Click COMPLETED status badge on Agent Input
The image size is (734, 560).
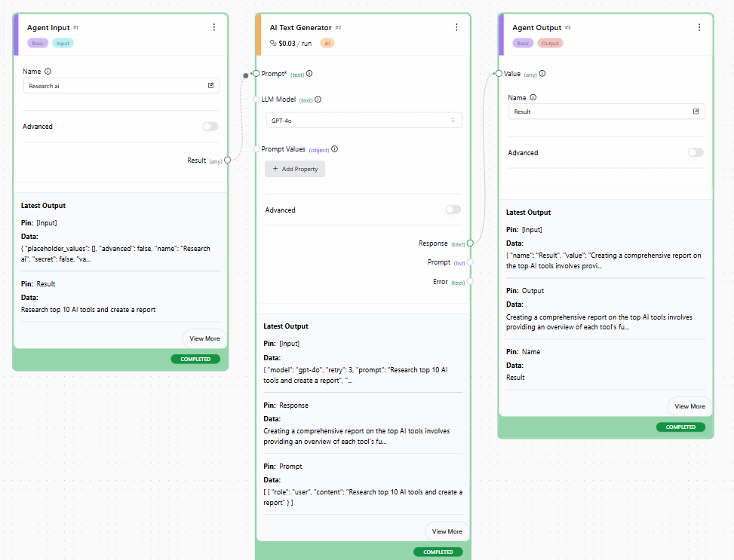(x=195, y=359)
